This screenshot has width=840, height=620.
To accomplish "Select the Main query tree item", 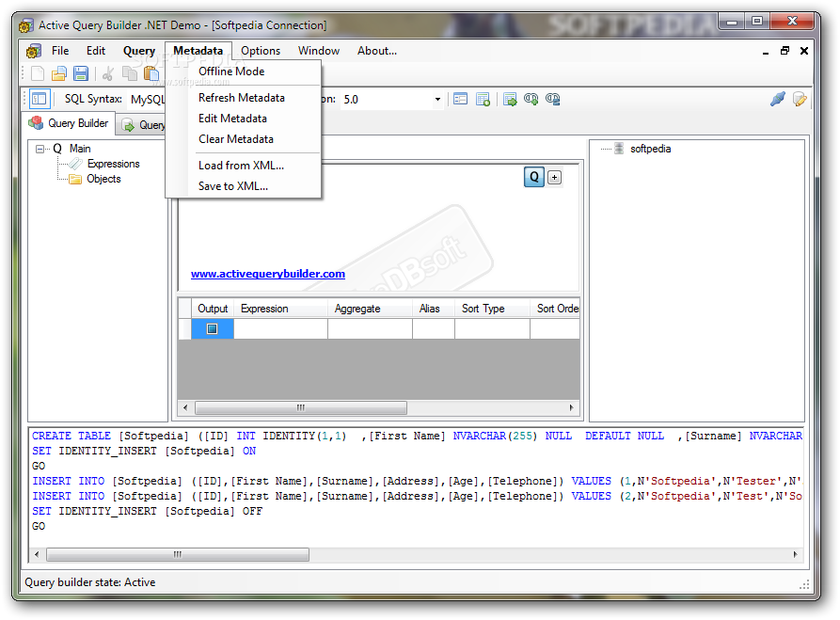I will click(80, 149).
